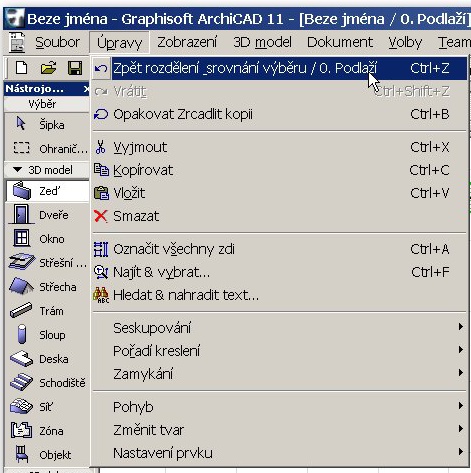Choose Zpět rozdělení undo entry

(280, 68)
